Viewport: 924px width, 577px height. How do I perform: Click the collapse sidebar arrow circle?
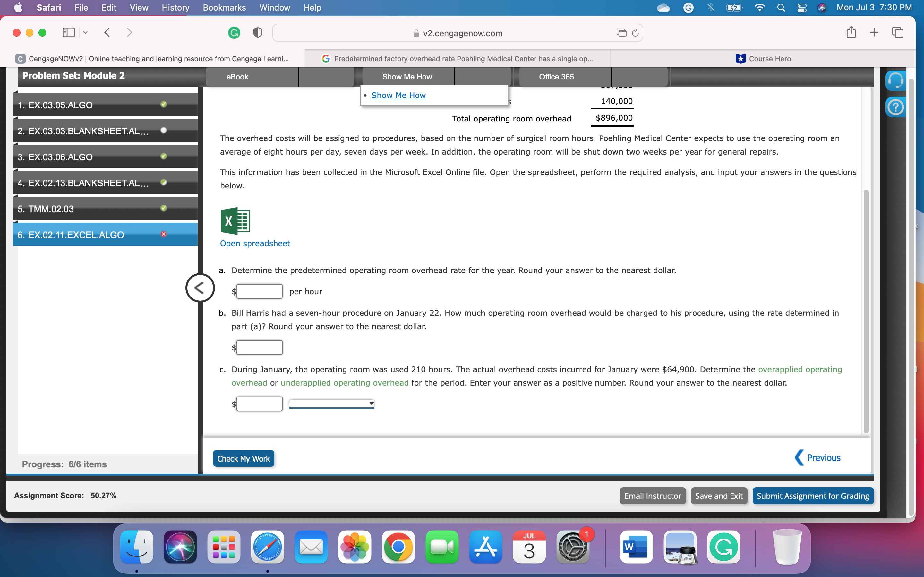[200, 288]
